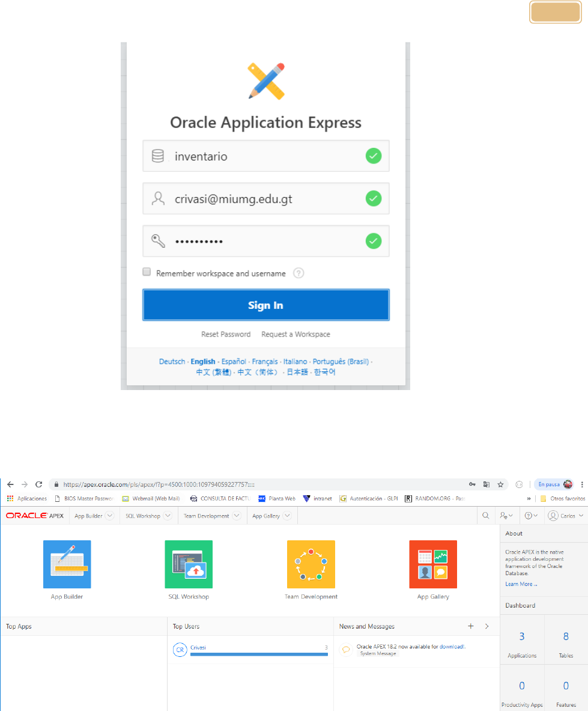The image size is (588, 711).
Task: Expand News and Messages right chevron
Action: [487, 626]
